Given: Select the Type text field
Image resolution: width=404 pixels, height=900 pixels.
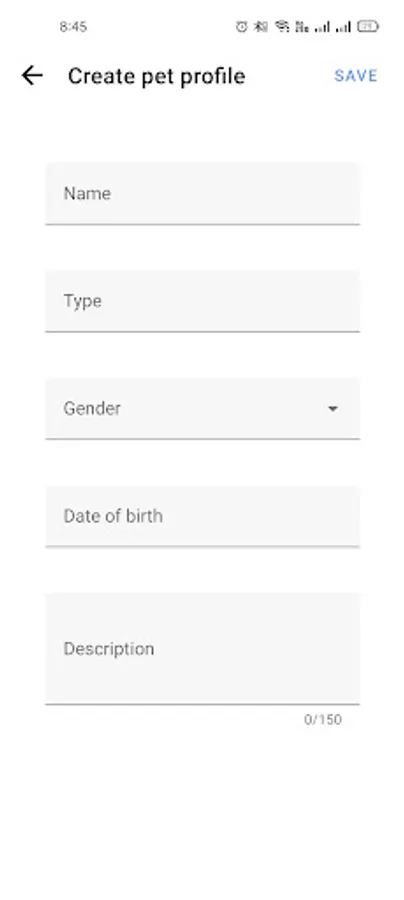Looking at the screenshot, I should pos(203,301).
